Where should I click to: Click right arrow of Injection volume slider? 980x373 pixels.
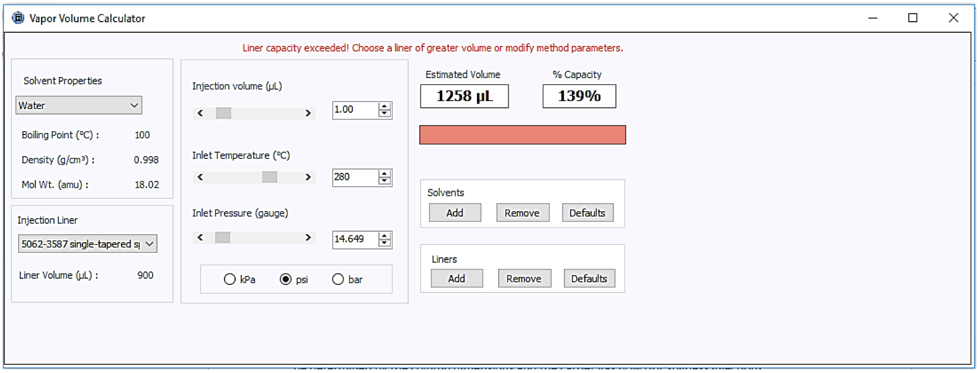[x=308, y=113]
